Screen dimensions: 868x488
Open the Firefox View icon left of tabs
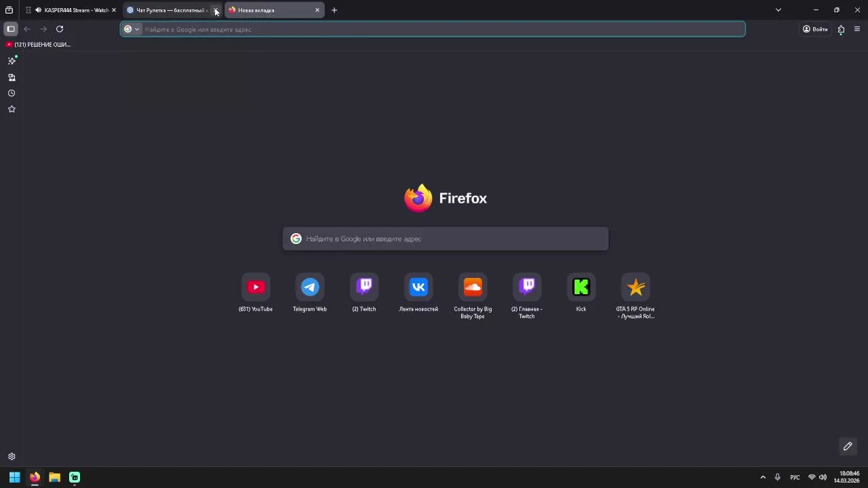tap(9, 10)
